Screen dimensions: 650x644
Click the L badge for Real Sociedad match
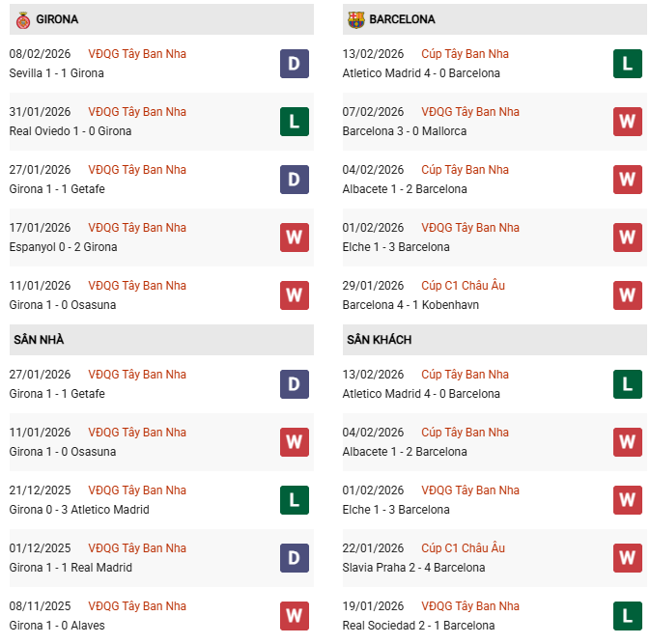pyautogui.click(x=628, y=616)
